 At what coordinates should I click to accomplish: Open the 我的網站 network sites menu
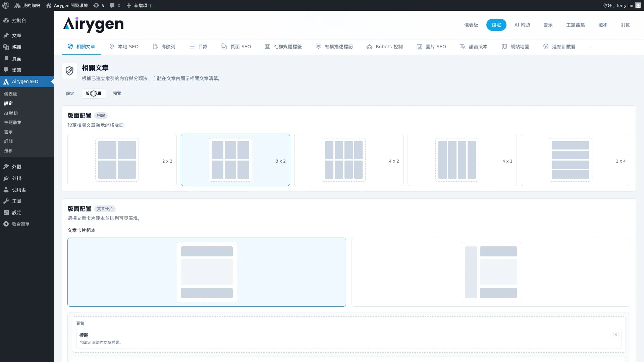[27, 5]
